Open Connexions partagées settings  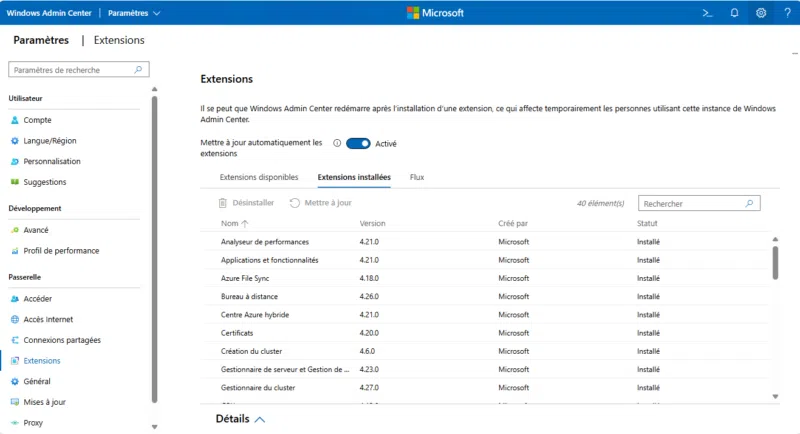(x=61, y=340)
